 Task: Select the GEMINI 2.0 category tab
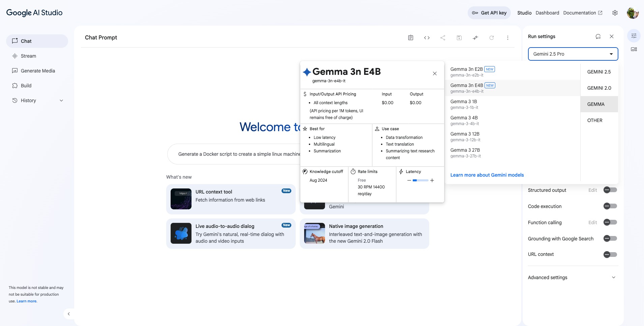pyautogui.click(x=599, y=88)
